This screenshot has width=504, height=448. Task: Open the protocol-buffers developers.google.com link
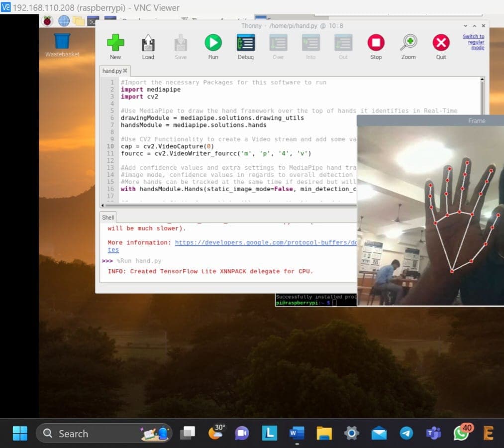pos(266,242)
